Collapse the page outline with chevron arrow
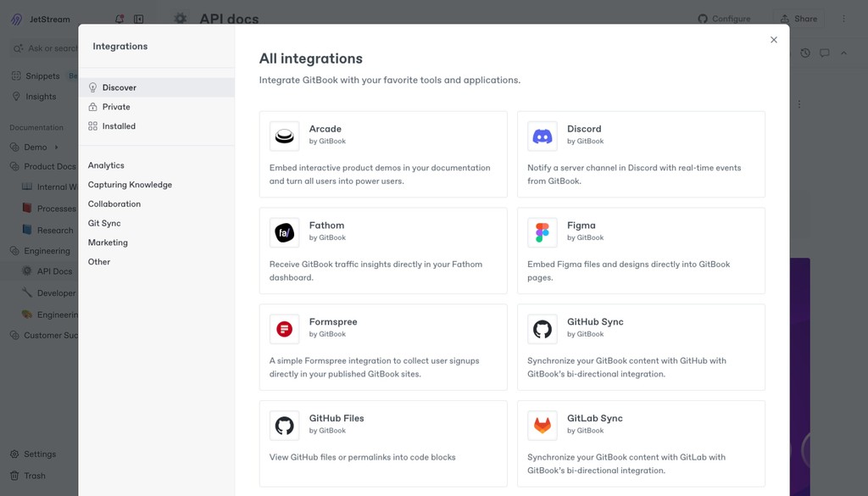The image size is (868, 496). 843,53
